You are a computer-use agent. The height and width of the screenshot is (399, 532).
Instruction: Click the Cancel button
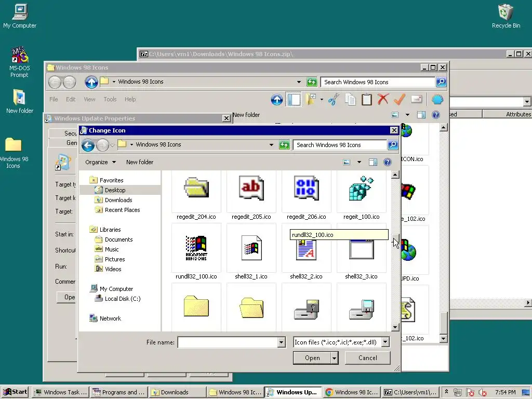[367, 358]
